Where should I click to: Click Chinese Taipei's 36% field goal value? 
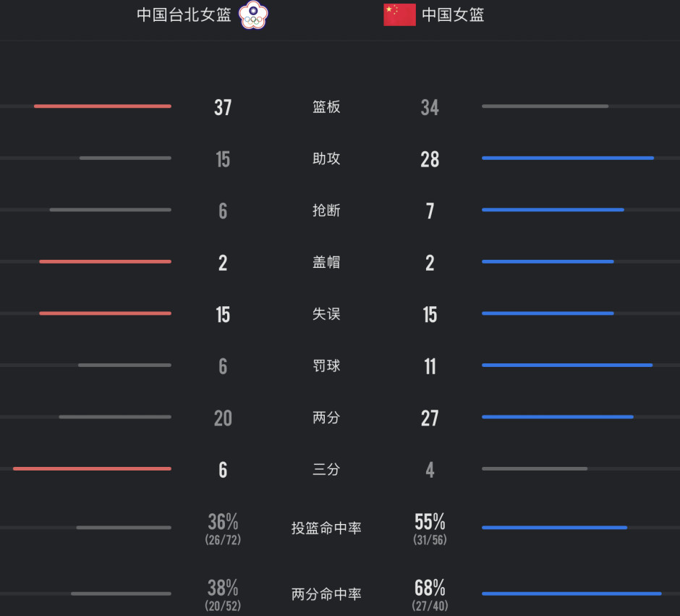pyautogui.click(x=223, y=522)
